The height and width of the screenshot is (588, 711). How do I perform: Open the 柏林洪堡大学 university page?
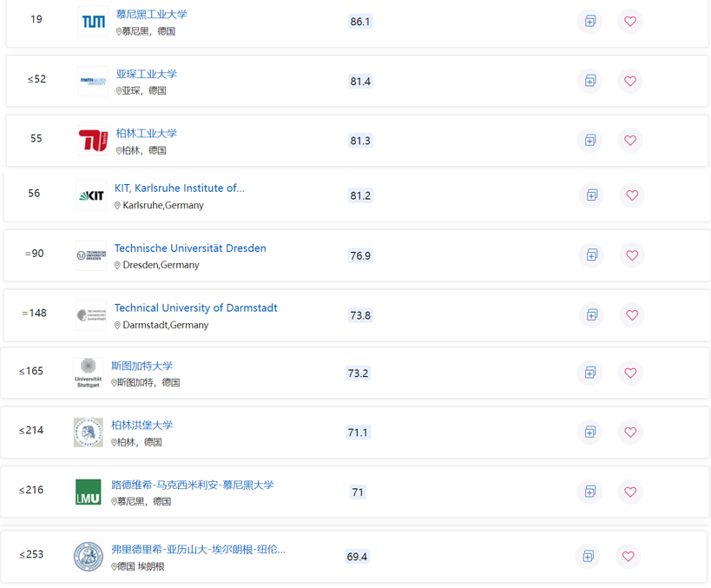[142, 425]
